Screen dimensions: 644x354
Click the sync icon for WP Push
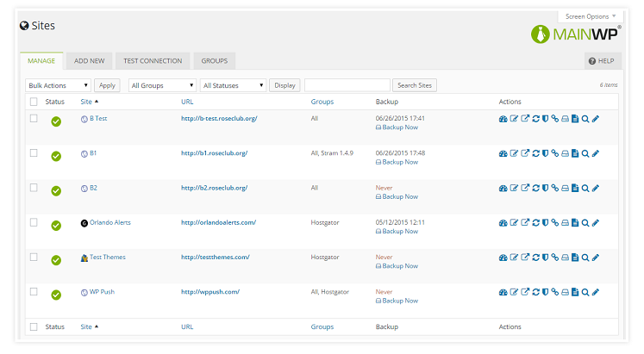[x=535, y=293]
